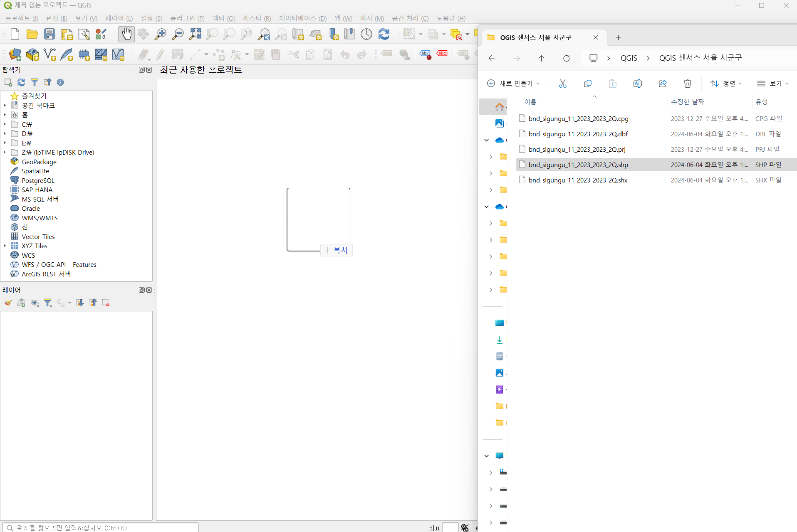This screenshot has width=797, height=532.
Task: Create a new virtual layer
Action: 119,54
